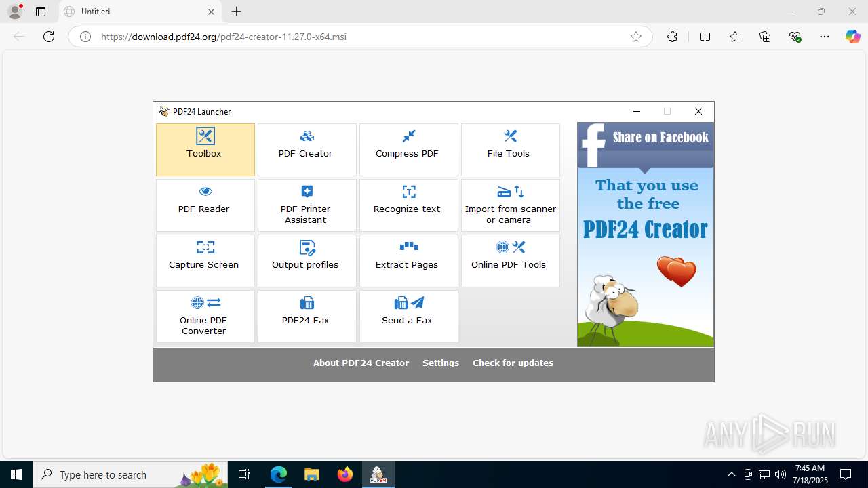Open PDF Printer Assistant

tap(307, 205)
